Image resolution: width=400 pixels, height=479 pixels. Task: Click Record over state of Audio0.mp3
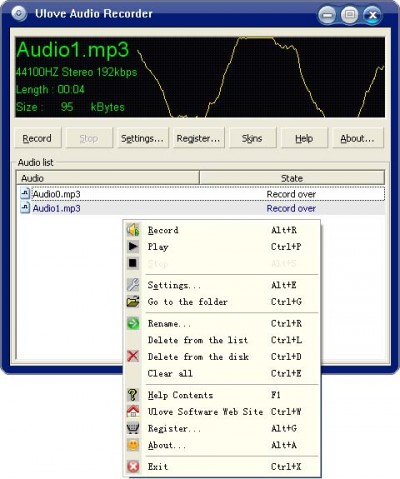click(291, 194)
